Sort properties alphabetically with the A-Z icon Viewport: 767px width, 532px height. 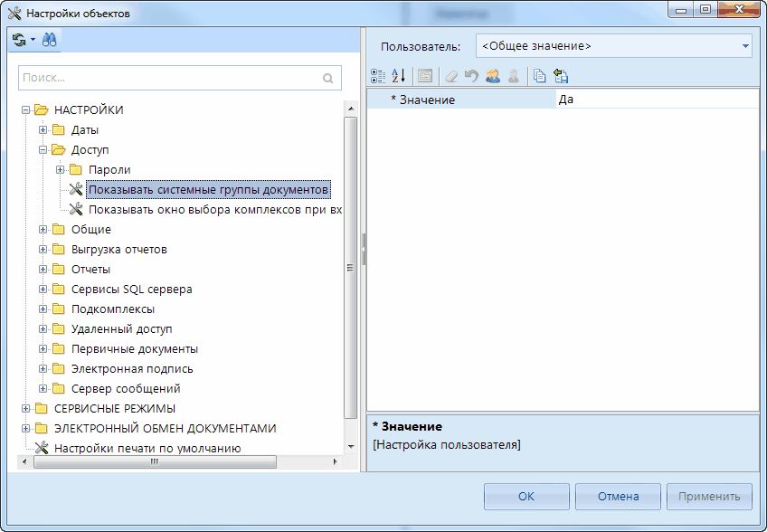click(x=399, y=76)
